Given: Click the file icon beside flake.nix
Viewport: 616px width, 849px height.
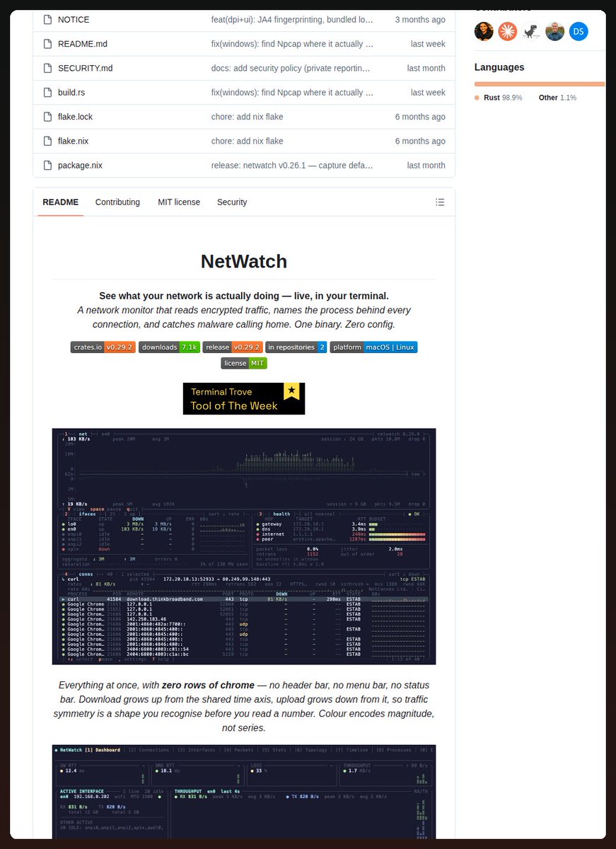Looking at the screenshot, I should point(47,141).
